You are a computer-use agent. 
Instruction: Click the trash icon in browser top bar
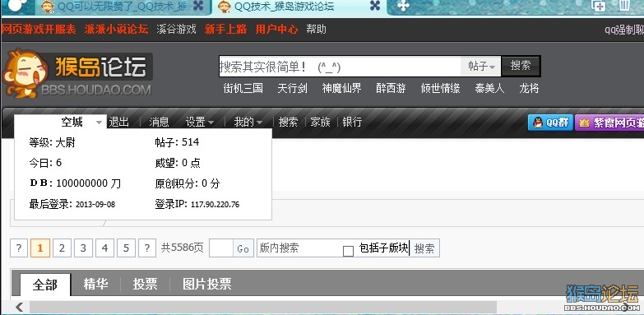(624, 5)
